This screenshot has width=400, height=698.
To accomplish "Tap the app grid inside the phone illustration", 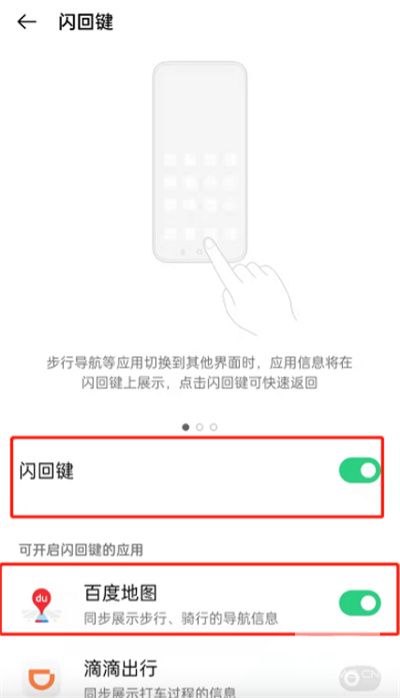I will (x=200, y=195).
